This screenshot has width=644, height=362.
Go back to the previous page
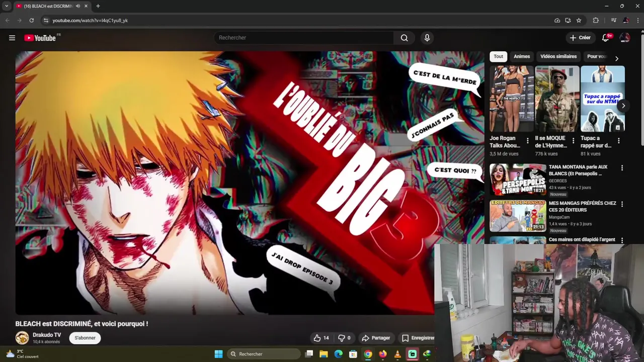click(x=7, y=21)
